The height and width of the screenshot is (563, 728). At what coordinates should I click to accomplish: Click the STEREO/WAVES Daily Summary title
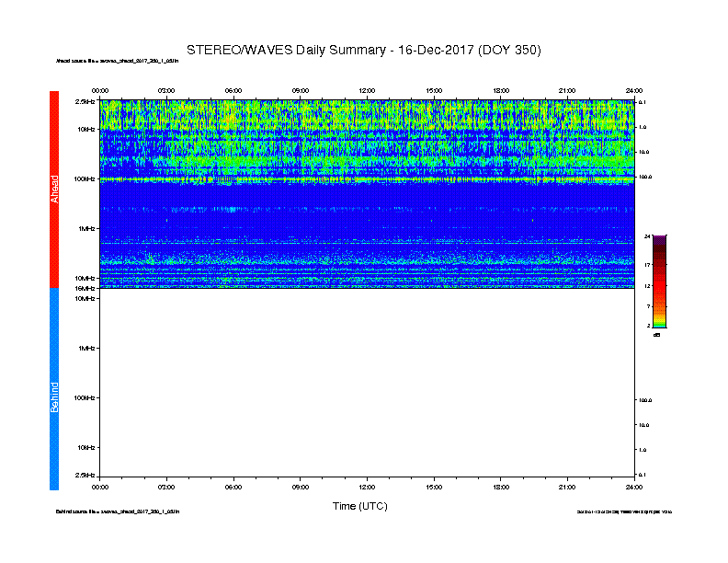[x=363, y=51]
